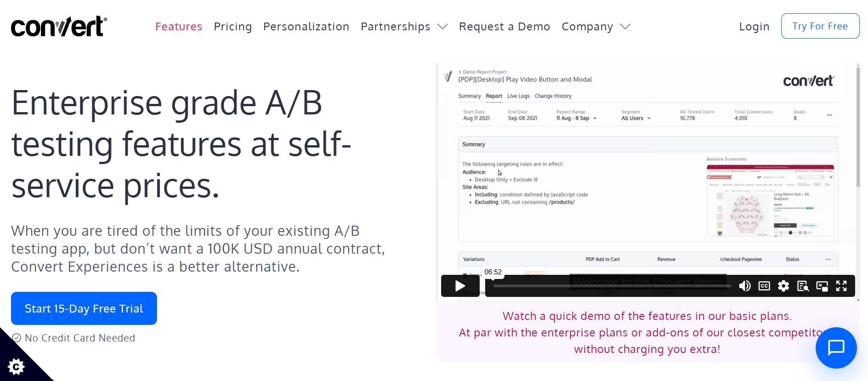Click Request a Demo link
The image size is (868, 381).
coord(504,27)
